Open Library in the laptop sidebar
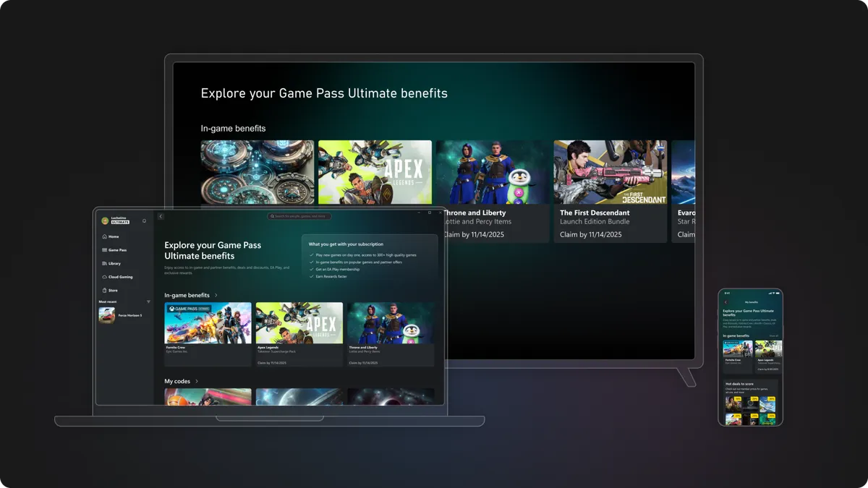868x488 pixels. (111, 263)
